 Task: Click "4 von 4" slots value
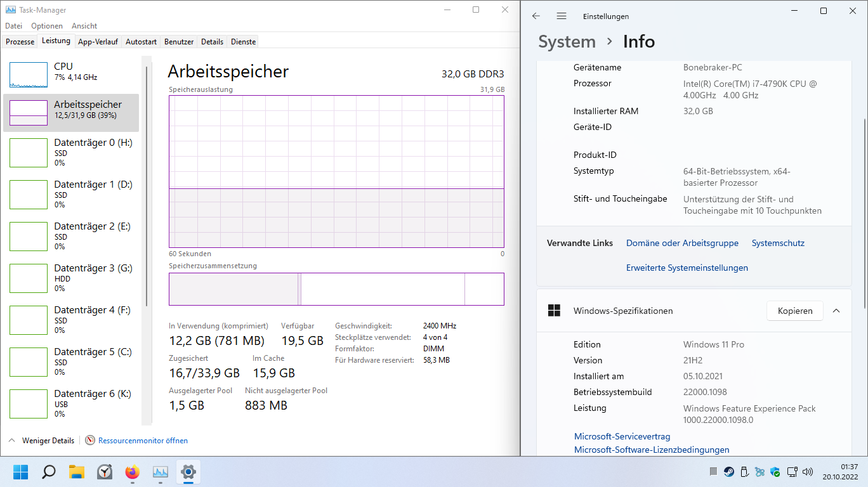point(435,337)
